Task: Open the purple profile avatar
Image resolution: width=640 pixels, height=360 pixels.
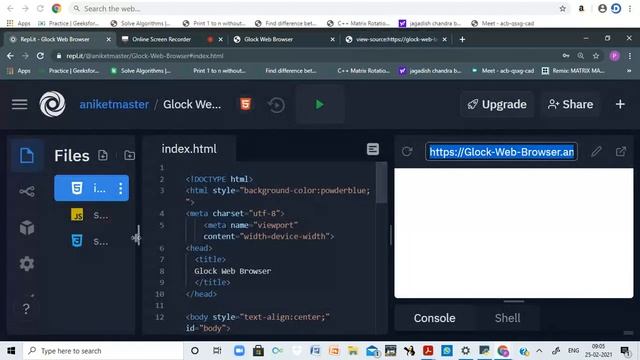Action: [614, 56]
